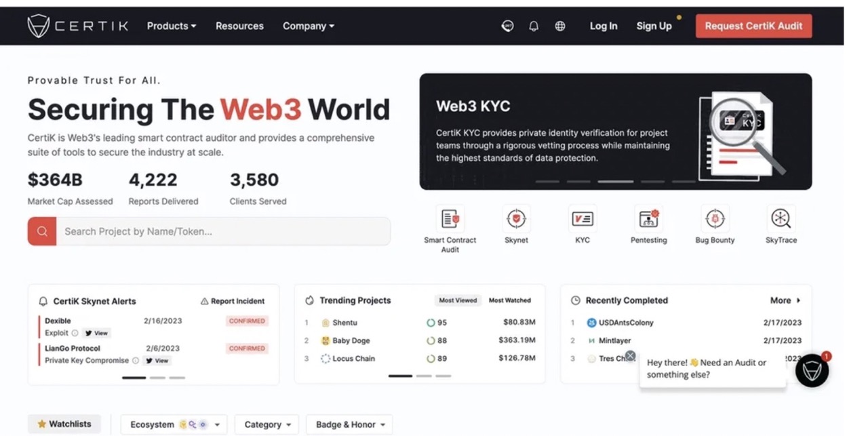
Task: Toggle your Watchlists filter
Action: 64,424
